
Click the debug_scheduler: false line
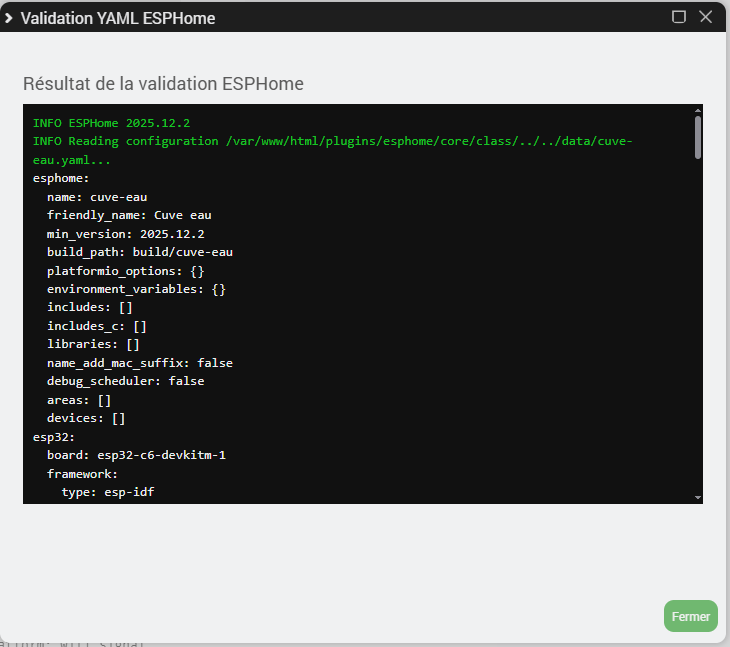[x=125, y=381]
